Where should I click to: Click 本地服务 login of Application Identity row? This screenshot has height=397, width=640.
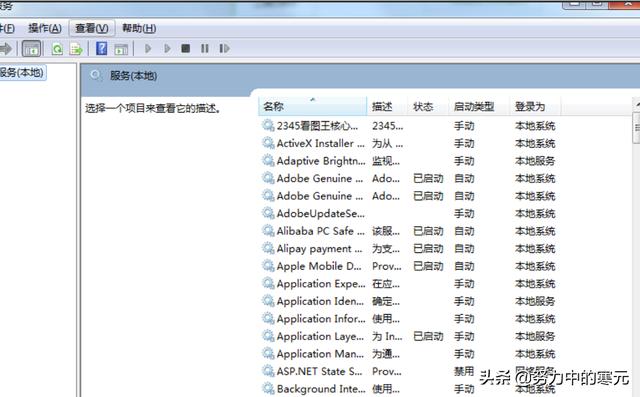point(535,301)
